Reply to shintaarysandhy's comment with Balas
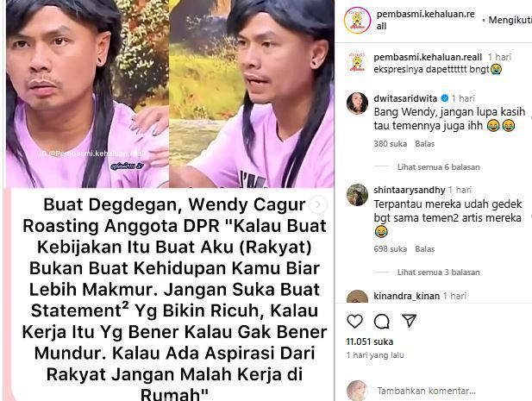532x401 pixels. coord(425,249)
